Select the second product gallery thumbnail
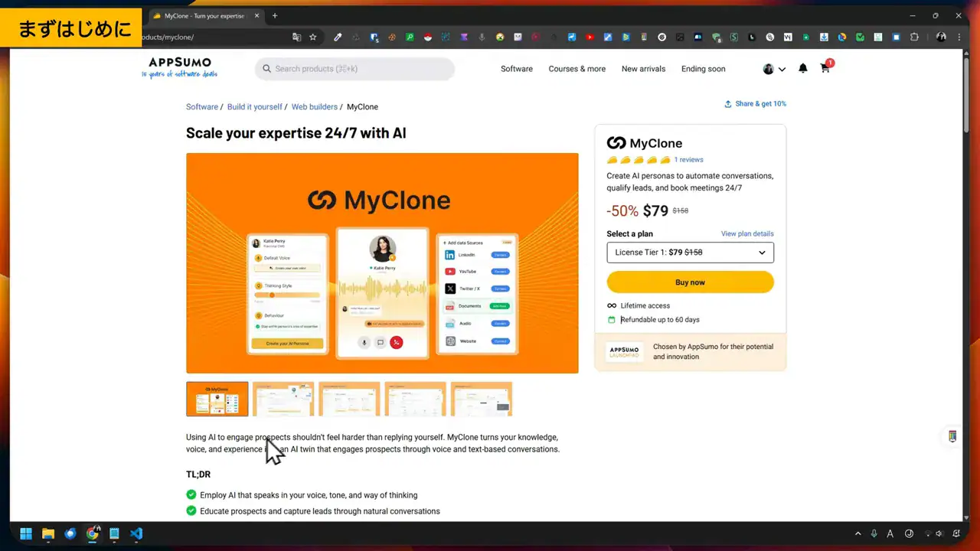 click(283, 399)
